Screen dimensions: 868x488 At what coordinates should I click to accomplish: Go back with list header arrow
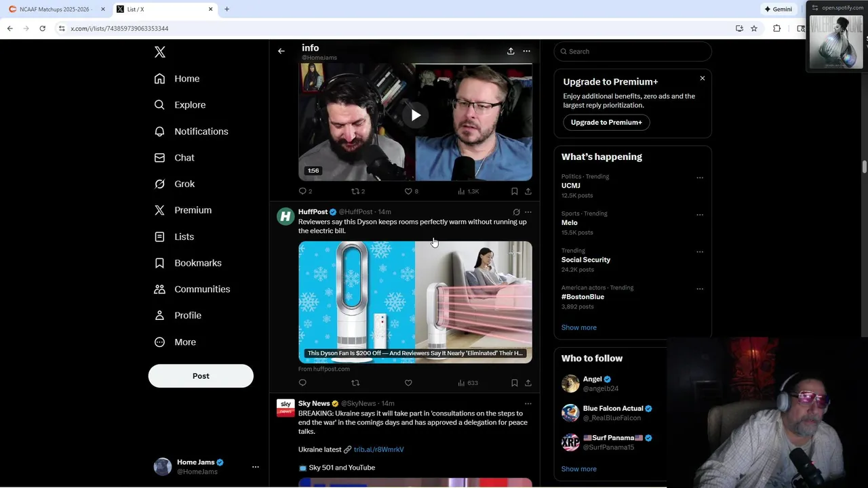click(281, 51)
